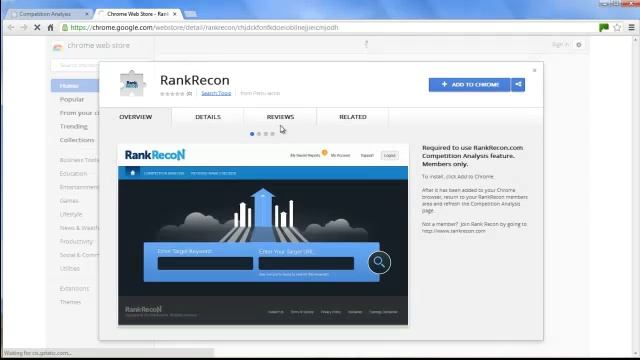Switch to the Details tab
This screenshot has width=640, height=360.
coord(208,117)
